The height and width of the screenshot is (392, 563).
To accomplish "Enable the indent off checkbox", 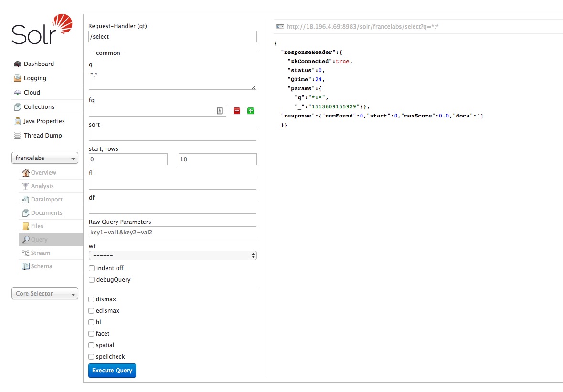I will point(92,268).
